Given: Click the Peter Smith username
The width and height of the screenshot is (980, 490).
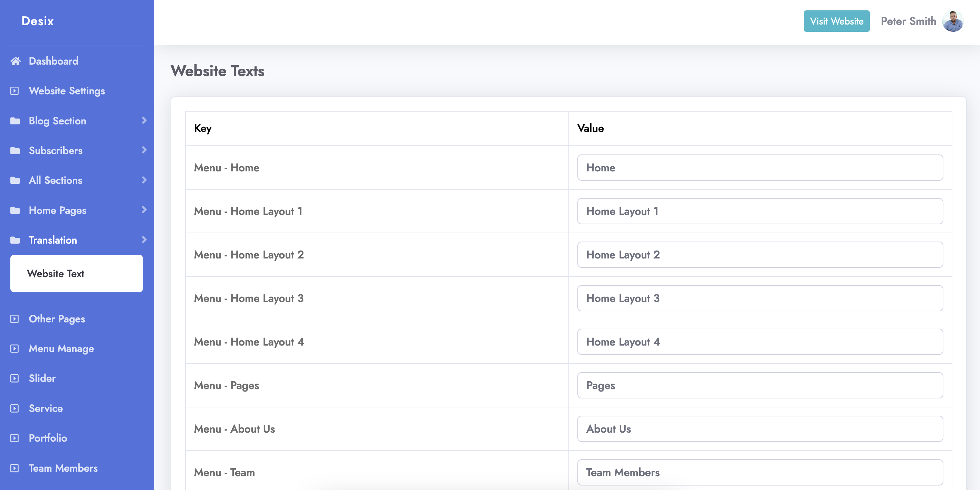Looking at the screenshot, I should (x=908, y=21).
